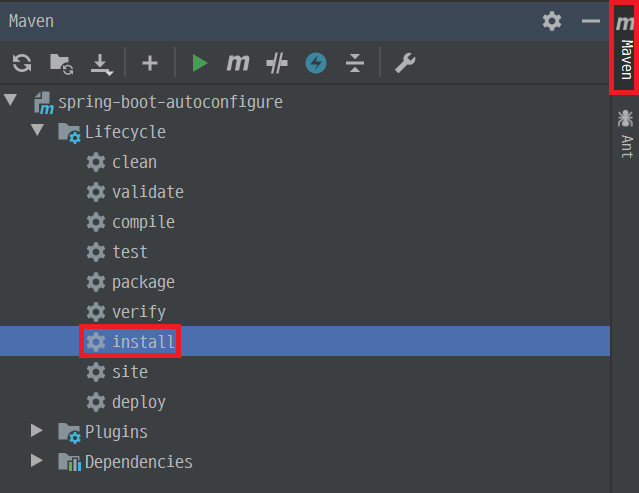
Task: Click gear icon beside compile
Action: tap(96, 222)
